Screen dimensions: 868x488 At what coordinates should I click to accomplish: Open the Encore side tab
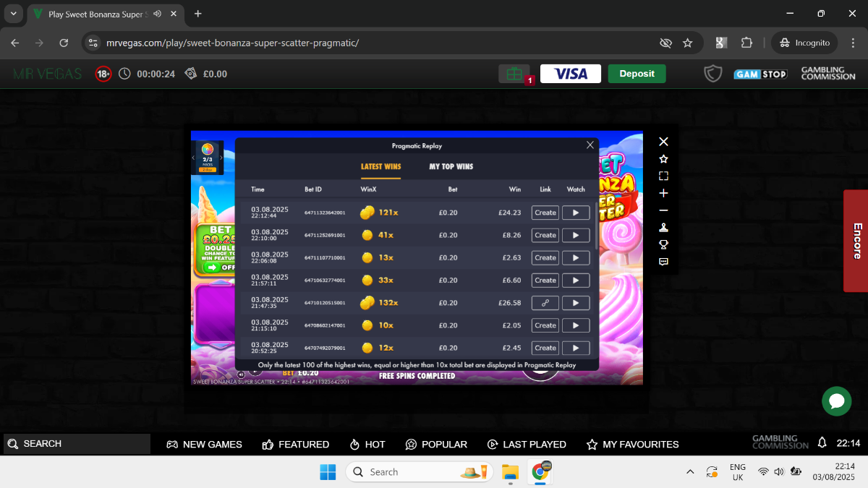point(856,241)
